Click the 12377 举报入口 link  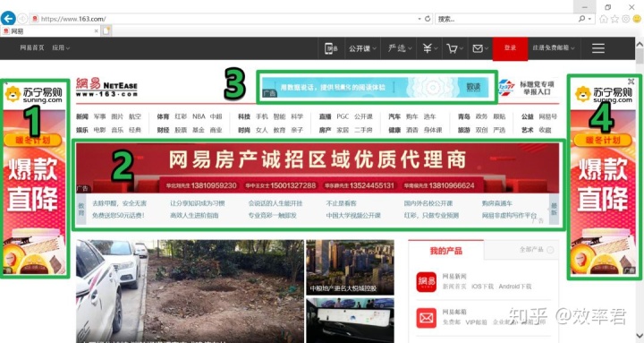coord(527,88)
